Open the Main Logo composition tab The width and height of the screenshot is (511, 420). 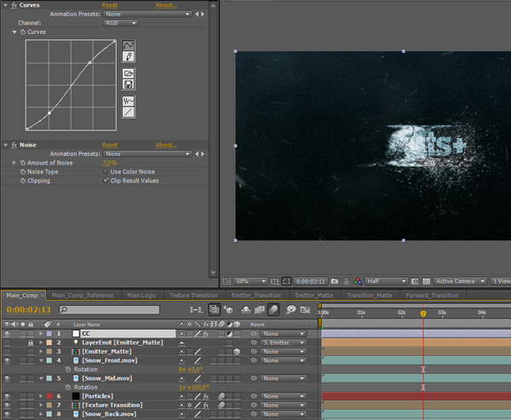point(142,295)
